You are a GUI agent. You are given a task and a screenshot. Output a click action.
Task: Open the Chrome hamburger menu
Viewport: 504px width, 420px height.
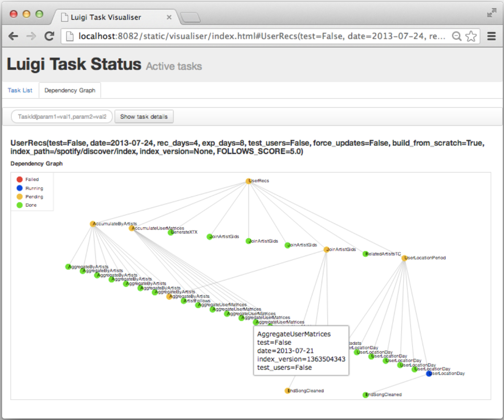click(491, 36)
